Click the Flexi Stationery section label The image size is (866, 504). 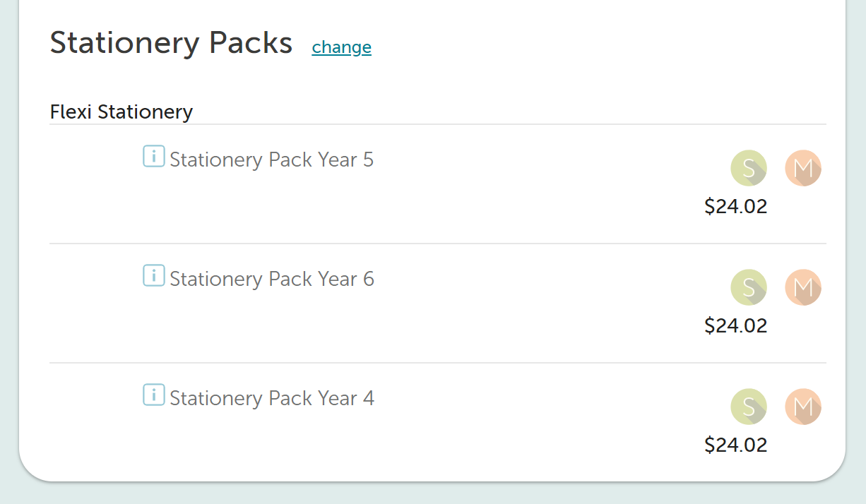click(121, 112)
